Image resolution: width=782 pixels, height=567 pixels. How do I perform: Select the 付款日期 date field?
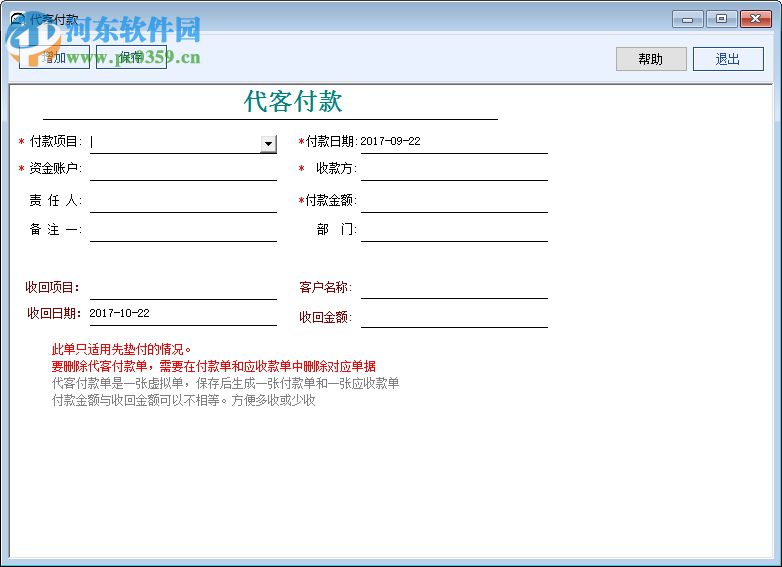point(454,142)
